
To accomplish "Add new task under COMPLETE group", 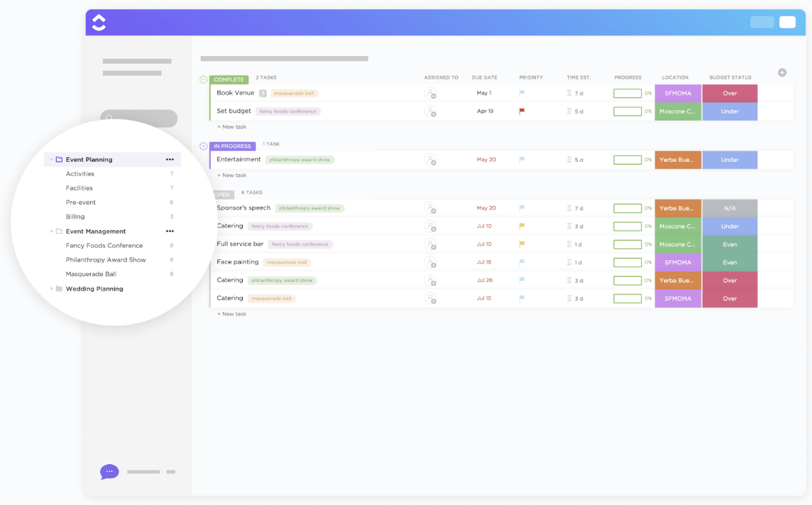I will tap(232, 127).
